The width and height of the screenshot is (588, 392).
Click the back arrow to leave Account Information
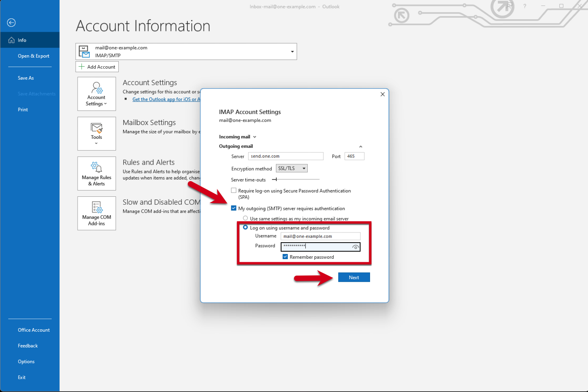click(11, 22)
